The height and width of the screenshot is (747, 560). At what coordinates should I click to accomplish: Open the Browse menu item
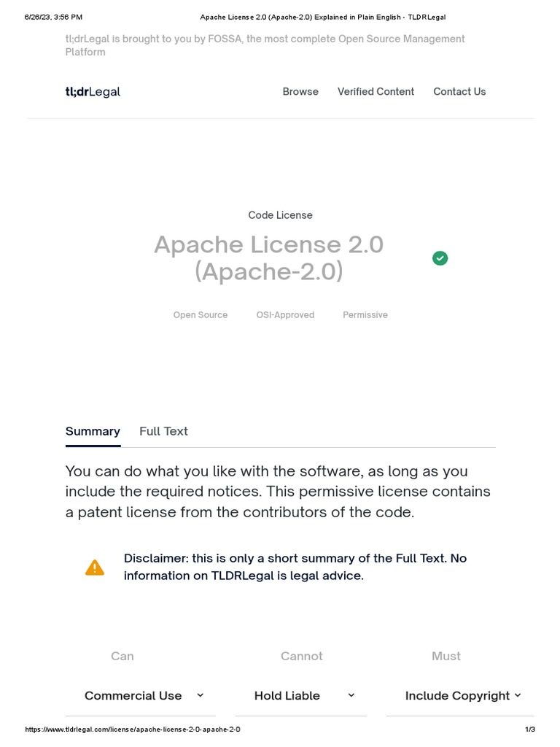[x=300, y=92]
